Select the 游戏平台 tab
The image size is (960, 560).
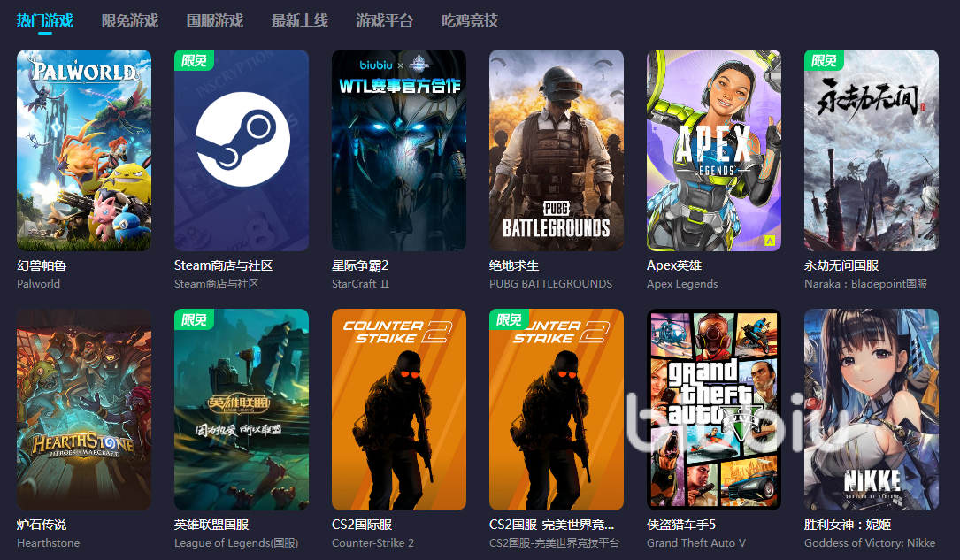click(385, 20)
